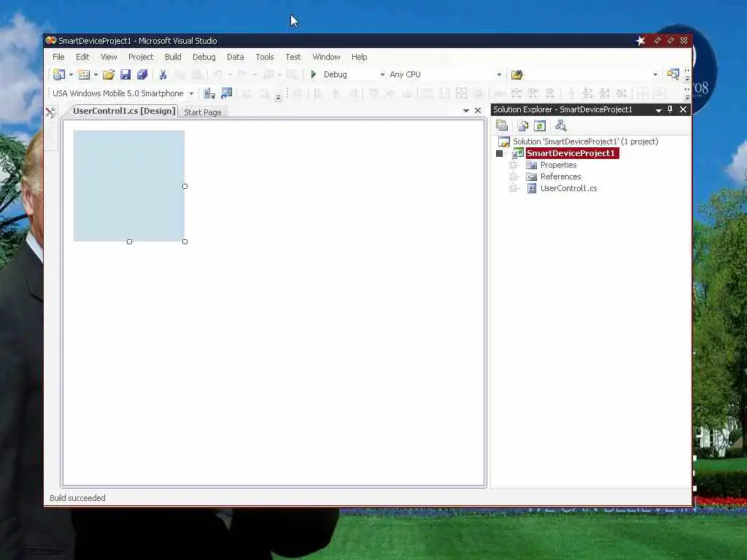Open the View menu
747x560 pixels.
(x=109, y=57)
